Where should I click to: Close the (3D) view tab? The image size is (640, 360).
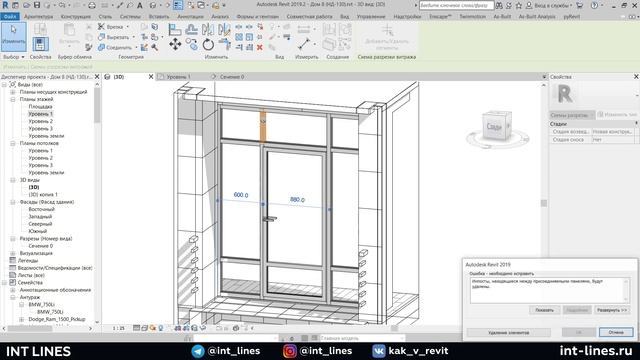coord(151,77)
